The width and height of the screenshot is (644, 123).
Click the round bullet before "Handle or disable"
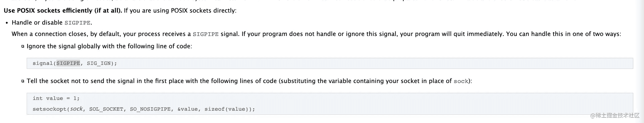tap(7, 23)
